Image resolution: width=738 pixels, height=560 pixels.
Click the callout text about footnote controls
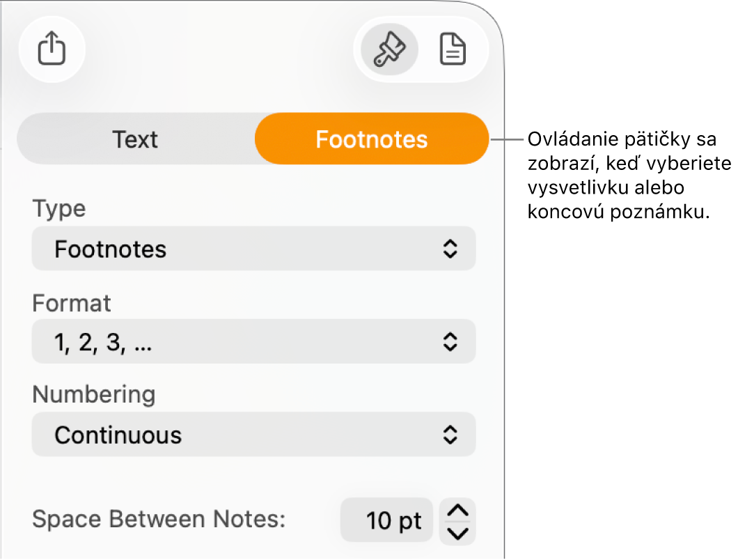coord(629,176)
